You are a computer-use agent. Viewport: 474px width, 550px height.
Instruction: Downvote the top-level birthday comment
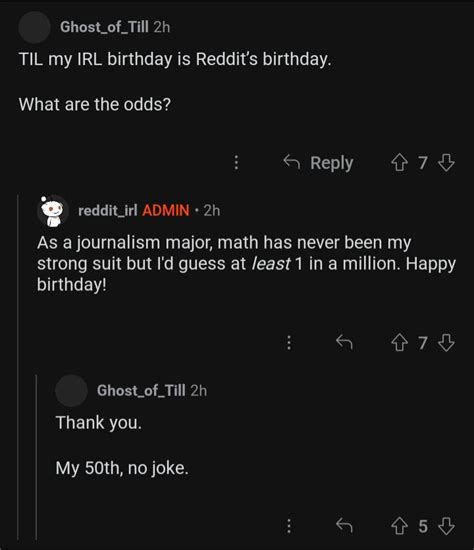point(447,163)
